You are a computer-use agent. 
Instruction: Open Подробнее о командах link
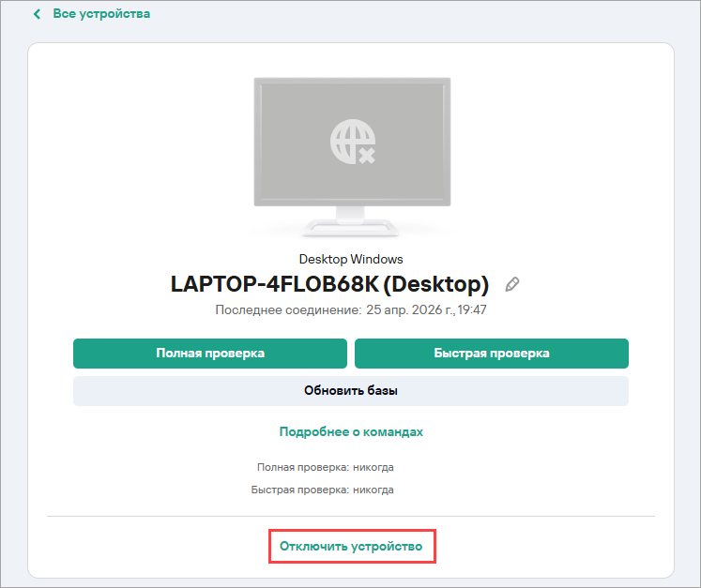(351, 431)
